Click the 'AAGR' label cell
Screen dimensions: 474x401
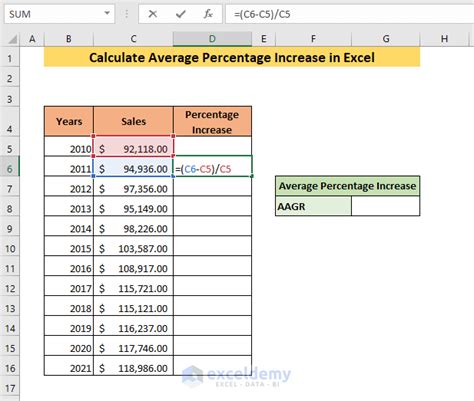tap(313, 206)
